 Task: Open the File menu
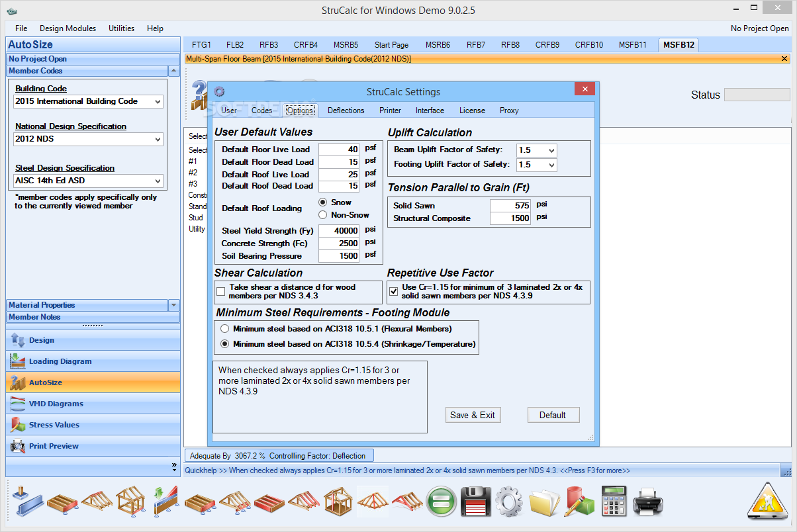[x=21, y=28]
